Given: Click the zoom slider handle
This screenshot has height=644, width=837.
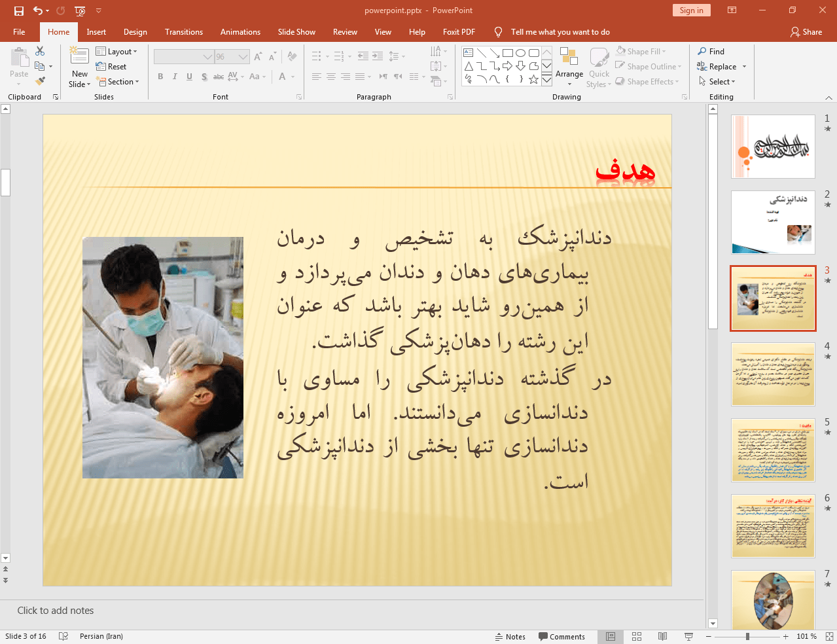Looking at the screenshot, I should [747, 636].
